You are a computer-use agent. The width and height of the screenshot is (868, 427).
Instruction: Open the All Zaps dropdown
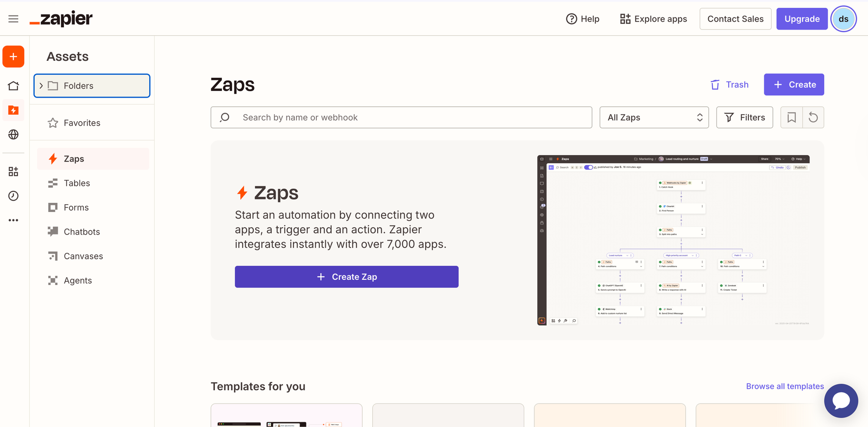coord(654,117)
